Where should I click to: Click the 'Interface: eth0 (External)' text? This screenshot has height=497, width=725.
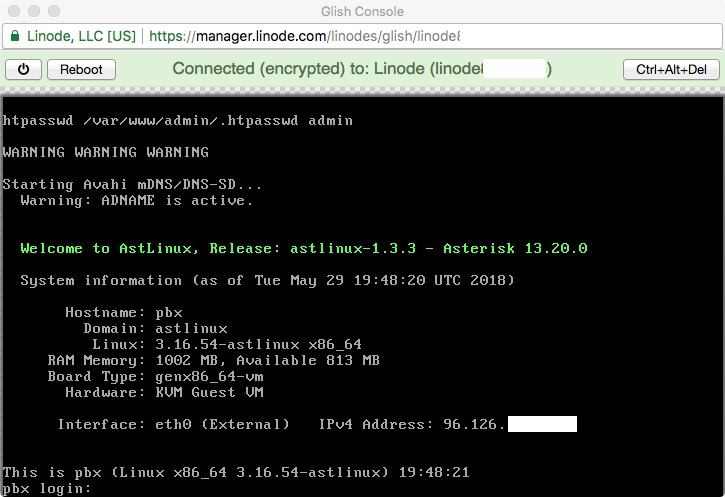[x=173, y=424]
